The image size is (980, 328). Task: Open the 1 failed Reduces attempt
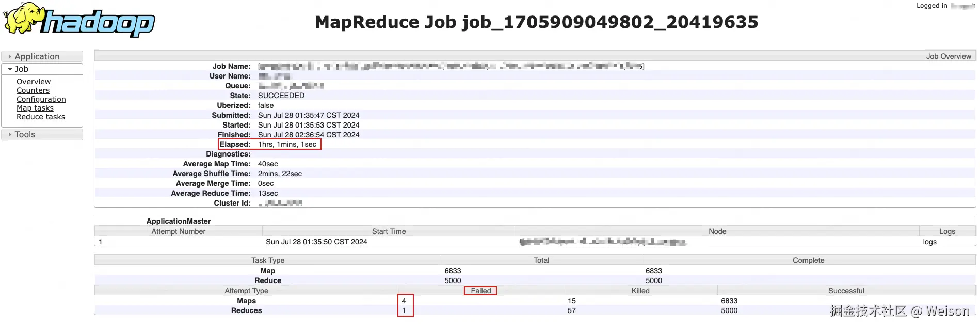pyautogui.click(x=404, y=310)
